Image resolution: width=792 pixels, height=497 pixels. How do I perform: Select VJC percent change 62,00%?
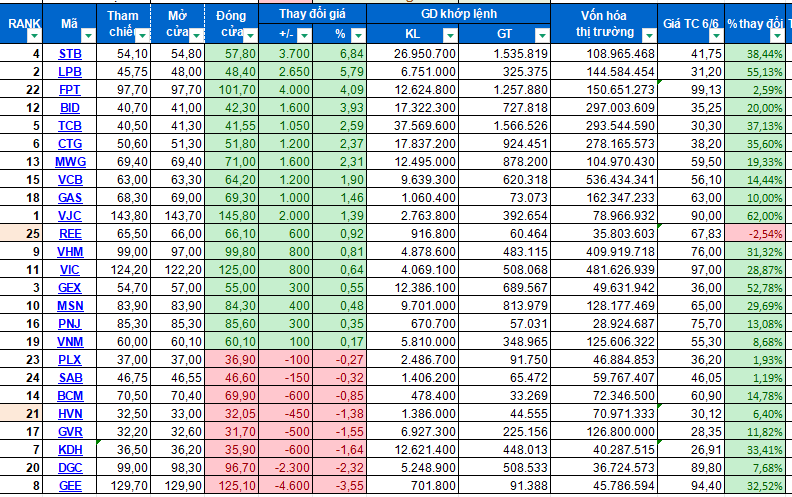[755, 216]
